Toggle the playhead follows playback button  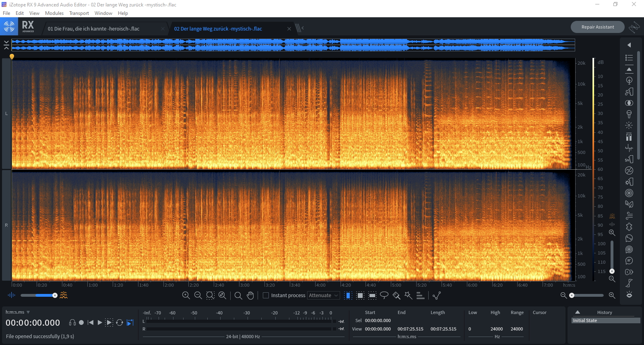(x=130, y=322)
